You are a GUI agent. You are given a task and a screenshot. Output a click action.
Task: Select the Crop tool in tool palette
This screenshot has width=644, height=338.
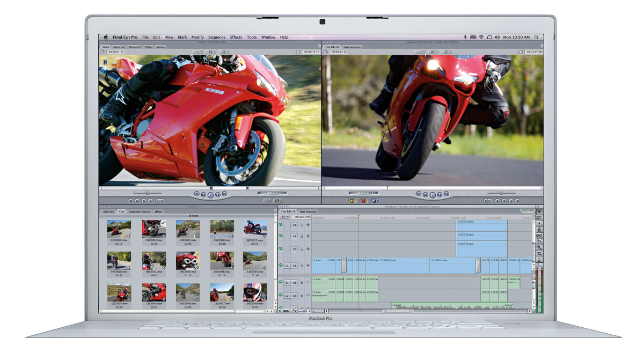point(539,253)
